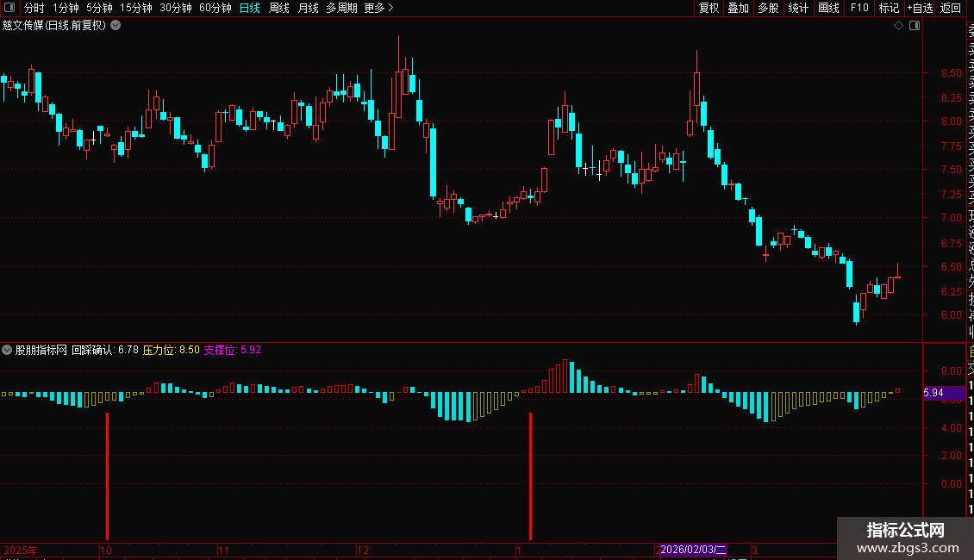974x560 pixels.
Task: Click the 标记 mark tool
Action: coord(889,8)
